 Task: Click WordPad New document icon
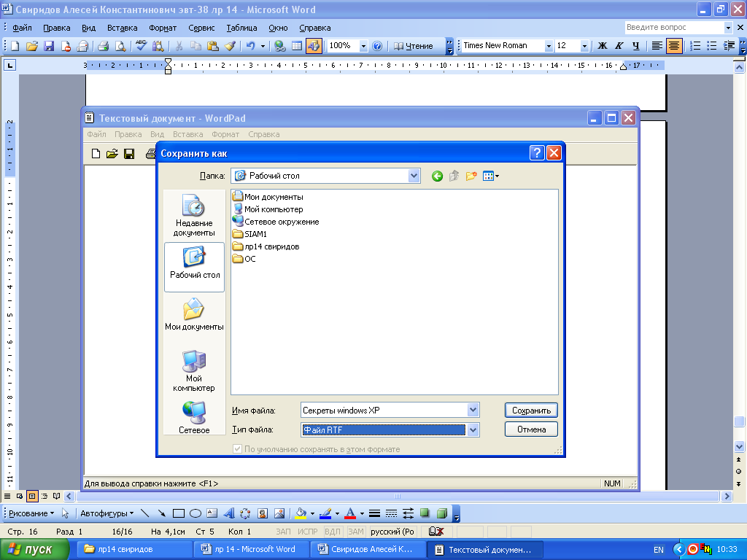96,154
